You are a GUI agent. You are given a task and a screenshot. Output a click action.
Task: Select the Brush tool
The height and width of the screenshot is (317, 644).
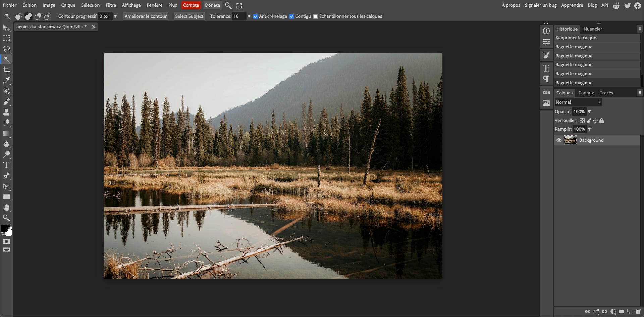click(6, 102)
